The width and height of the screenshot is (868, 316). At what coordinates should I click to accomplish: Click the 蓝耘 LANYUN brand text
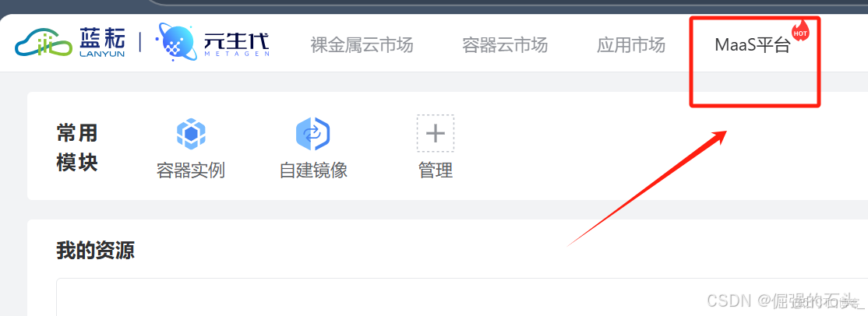102,43
